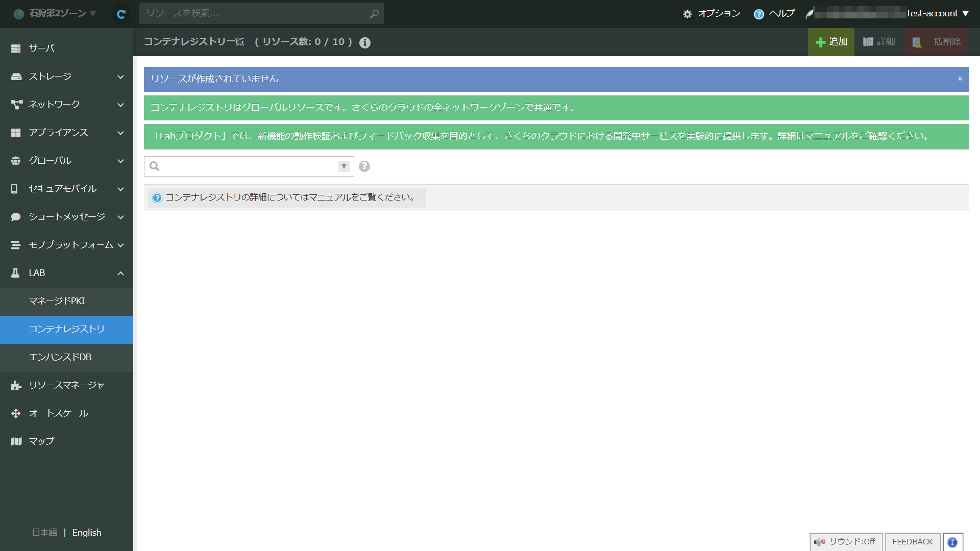Dismiss the blue リソースが作成されていません notice
The width and height of the screenshot is (980, 551).
point(960,79)
